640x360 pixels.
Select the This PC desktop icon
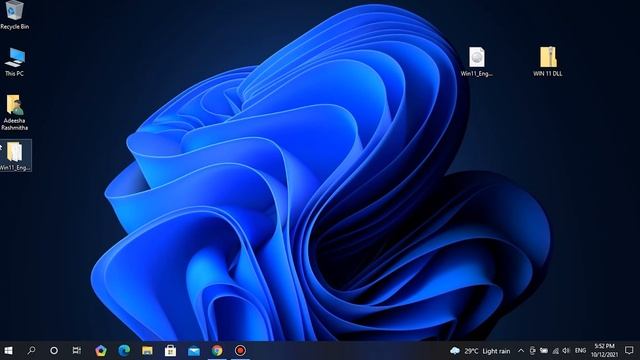tap(15, 62)
